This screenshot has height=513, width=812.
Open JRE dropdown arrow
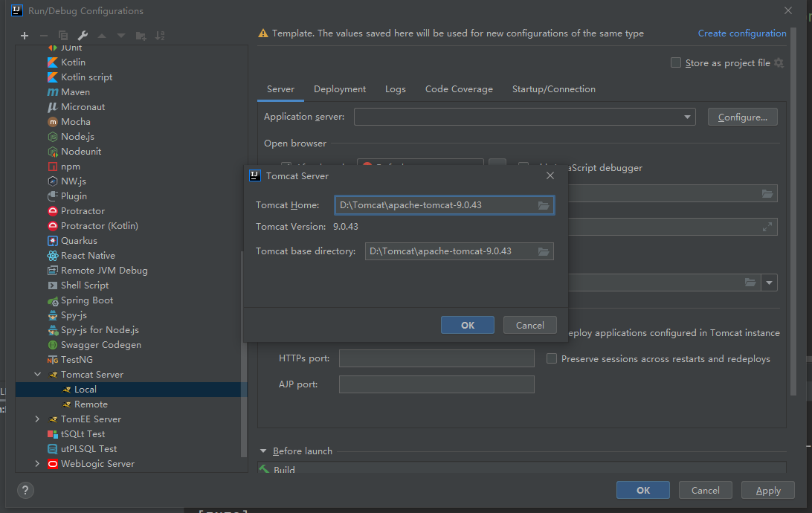tap(769, 283)
